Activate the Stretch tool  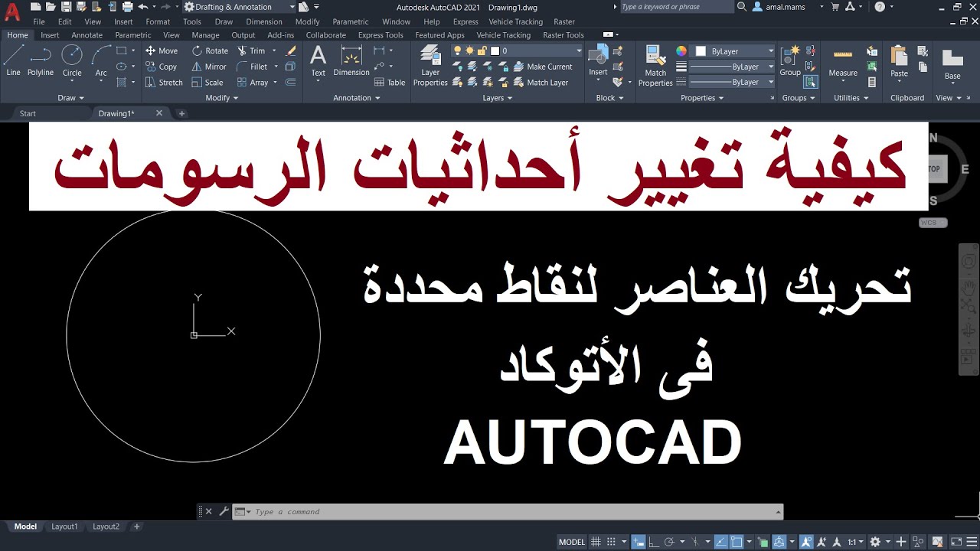tap(165, 83)
